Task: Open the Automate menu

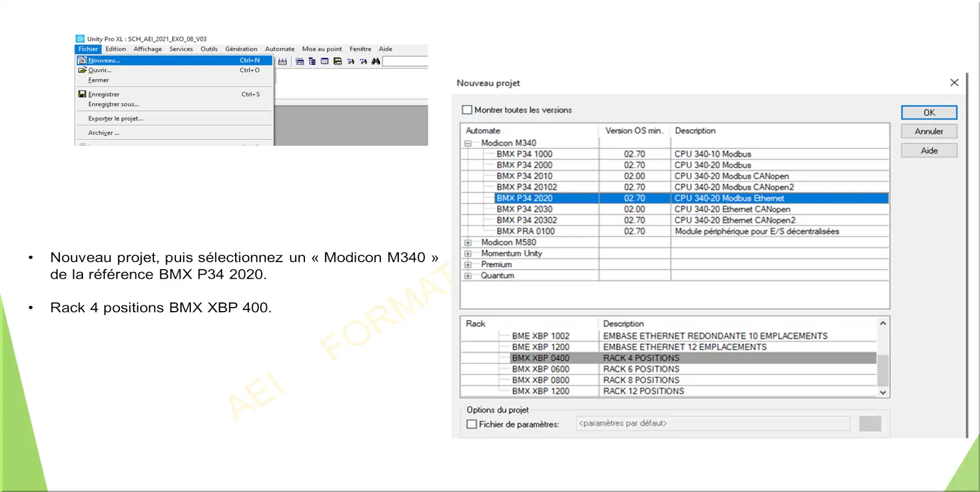Action: [280, 49]
